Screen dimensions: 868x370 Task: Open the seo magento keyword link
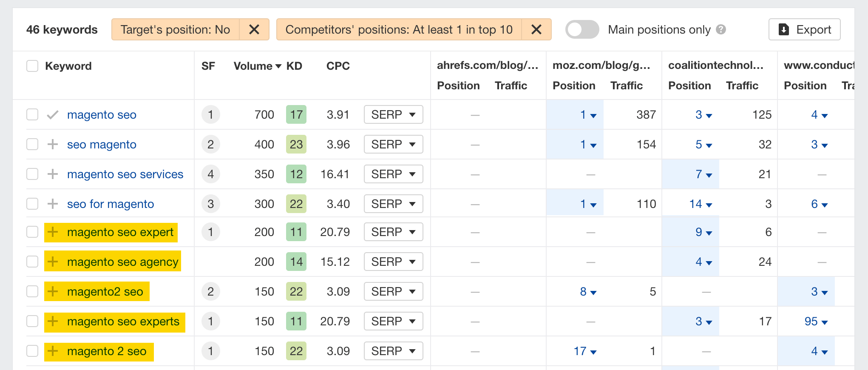click(x=102, y=144)
